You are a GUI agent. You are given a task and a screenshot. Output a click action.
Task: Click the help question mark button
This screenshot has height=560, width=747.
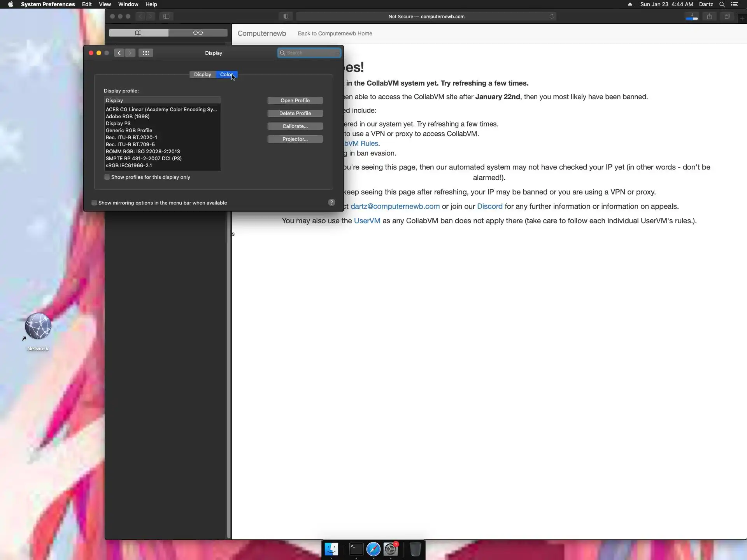[331, 202]
